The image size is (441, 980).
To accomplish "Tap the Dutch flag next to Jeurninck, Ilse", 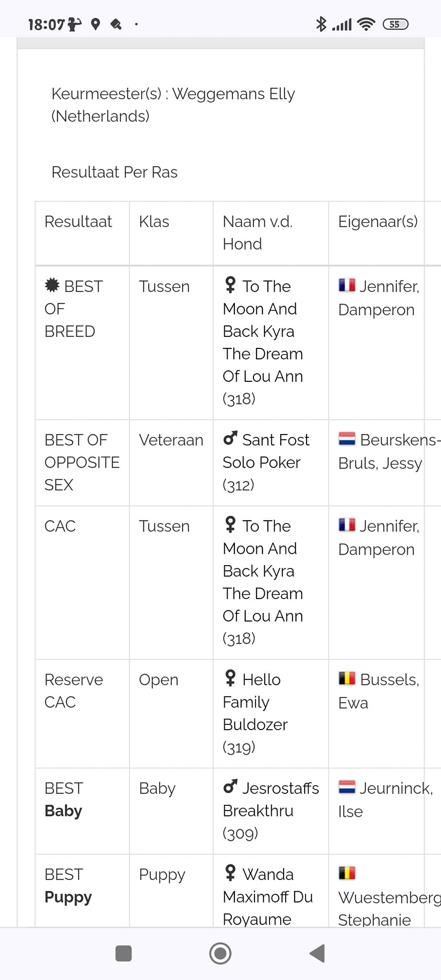I will (347, 787).
